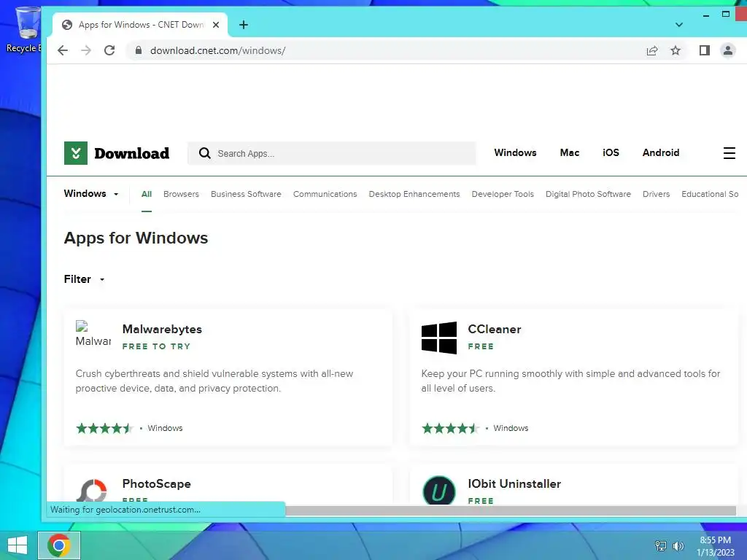
Task: Click CCleaner description text
Action: pos(570,381)
